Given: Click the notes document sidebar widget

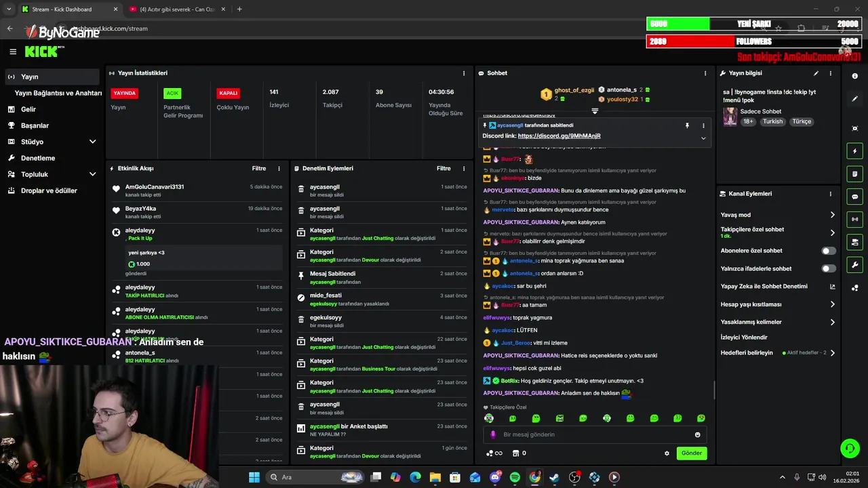Looking at the screenshot, I should (x=855, y=174).
